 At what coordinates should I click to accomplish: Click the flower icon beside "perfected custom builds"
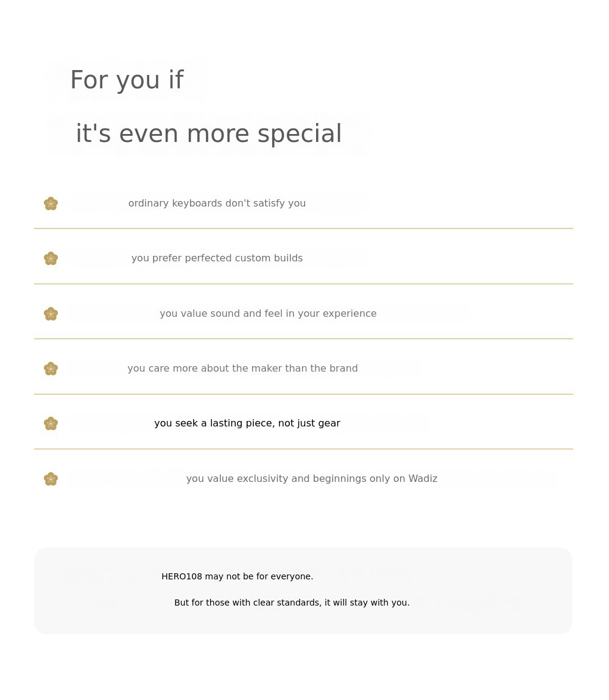click(x=51, y=258)
